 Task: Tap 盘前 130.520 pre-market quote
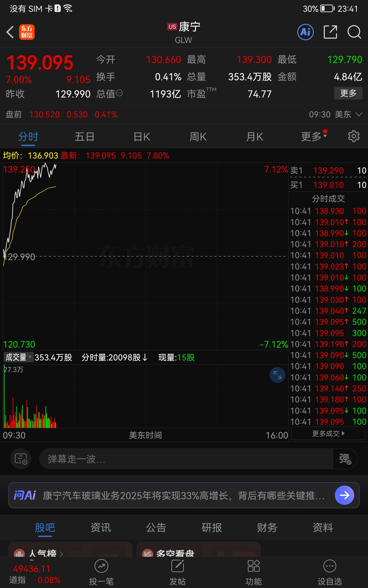coord(62,114)
